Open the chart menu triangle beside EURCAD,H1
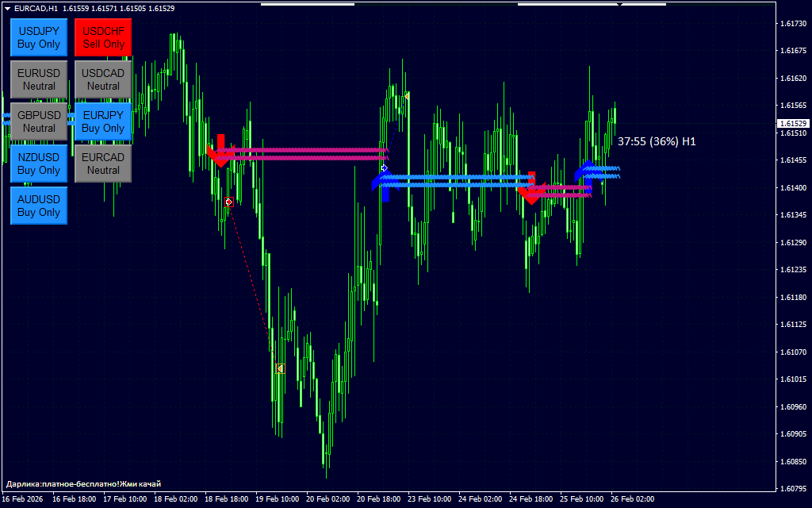This screenshot has height=508, width=812. 7,8
